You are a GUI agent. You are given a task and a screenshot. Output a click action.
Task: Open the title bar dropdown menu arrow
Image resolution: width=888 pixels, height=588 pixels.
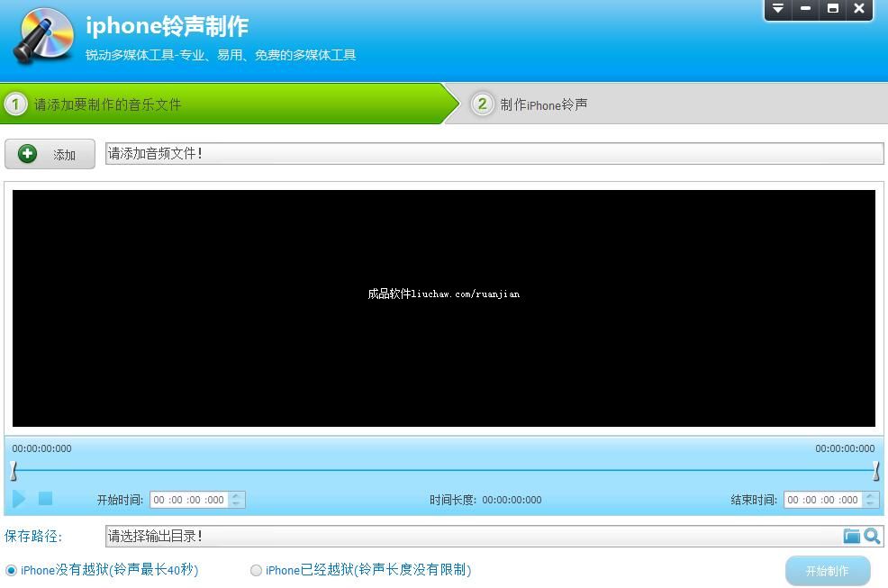(778, 9)
